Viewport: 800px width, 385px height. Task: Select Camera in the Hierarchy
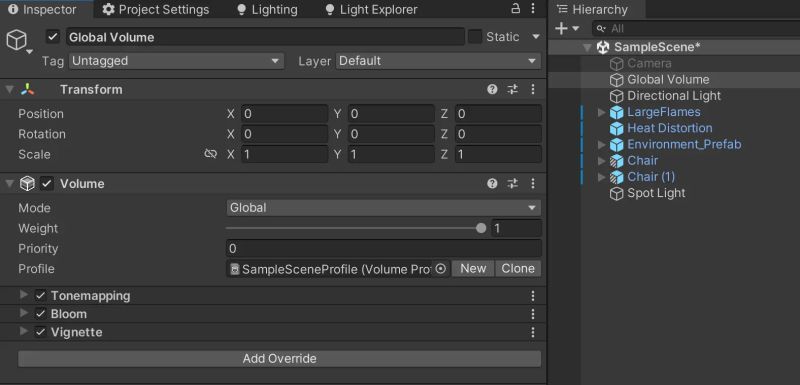point(649,63)
